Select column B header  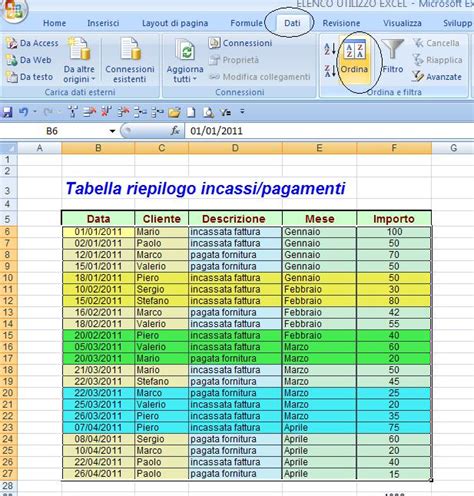tap(98, 148)
